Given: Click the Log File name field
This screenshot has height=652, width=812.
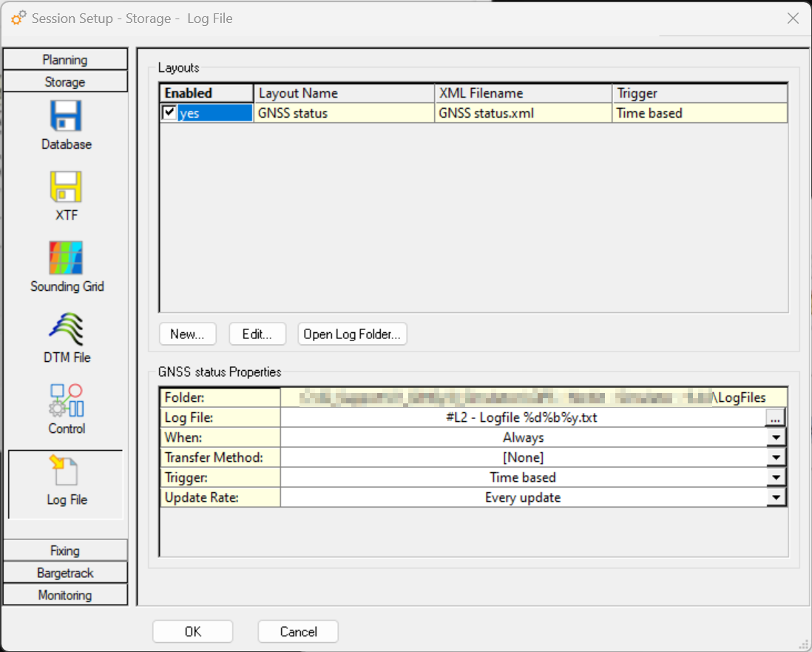Looking at the screenshot, I should click(522, 418).
